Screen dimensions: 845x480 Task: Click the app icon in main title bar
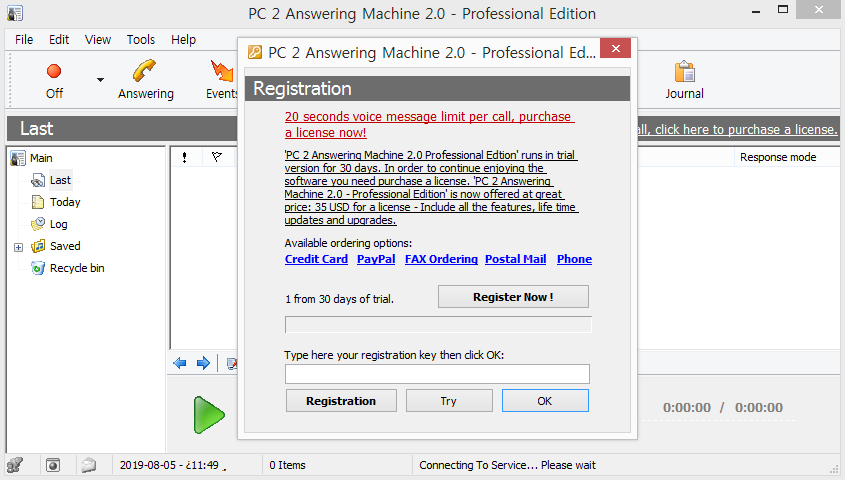click(x=15, y=13)
